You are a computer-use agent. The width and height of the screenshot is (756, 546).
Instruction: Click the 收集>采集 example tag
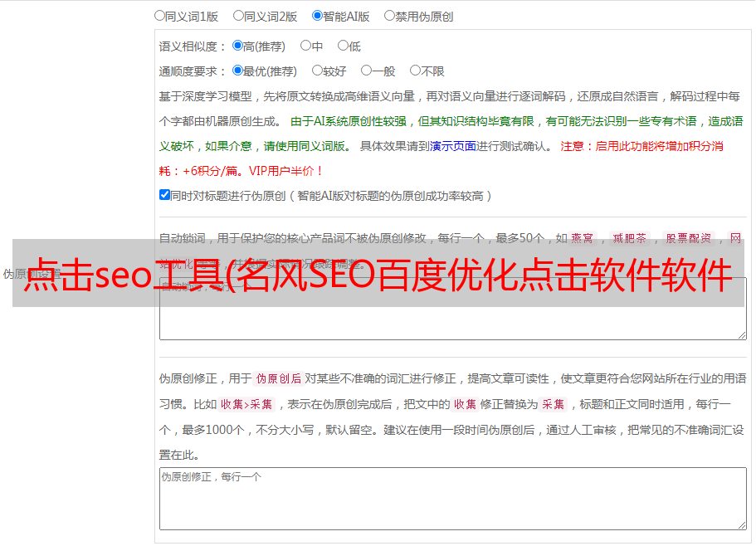coord(246,404)
